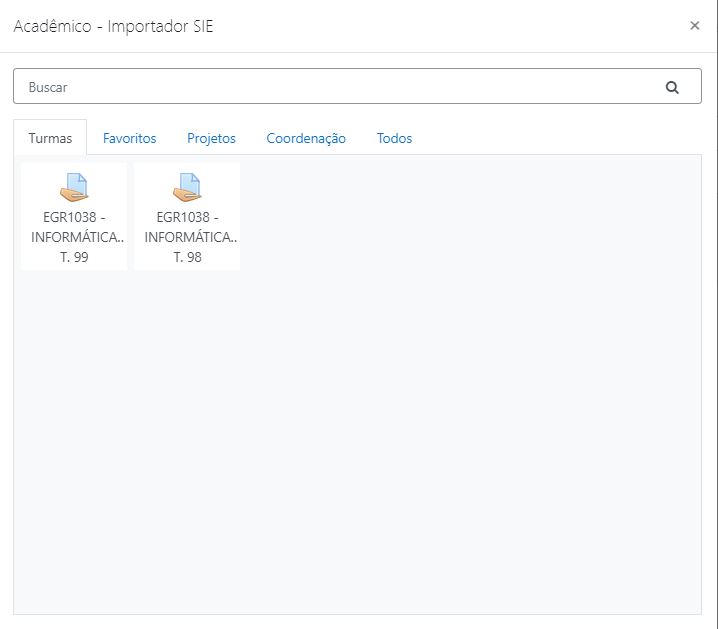
Task: Go to the Projetos tab
Action: coord(211,138)
